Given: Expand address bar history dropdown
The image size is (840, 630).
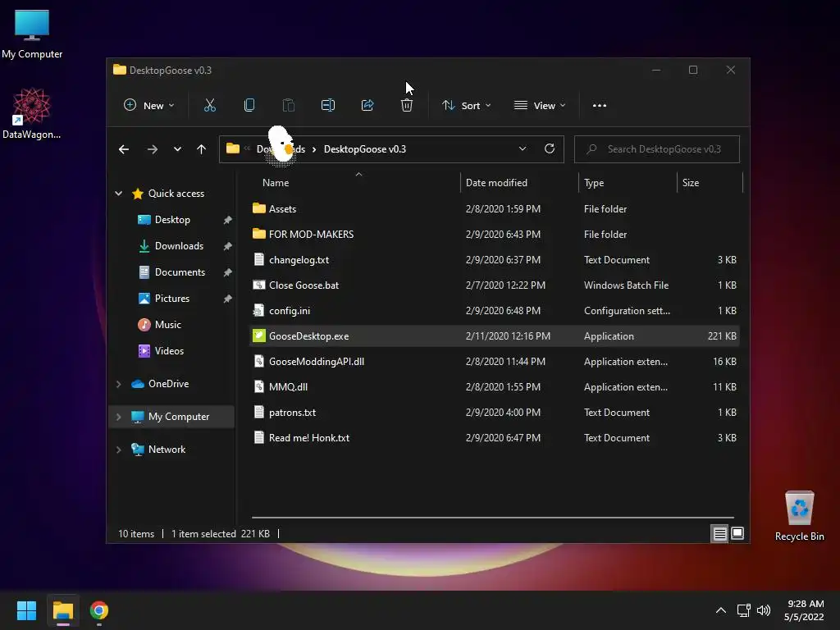Looking at the screenshot, I should click(523, 149).
